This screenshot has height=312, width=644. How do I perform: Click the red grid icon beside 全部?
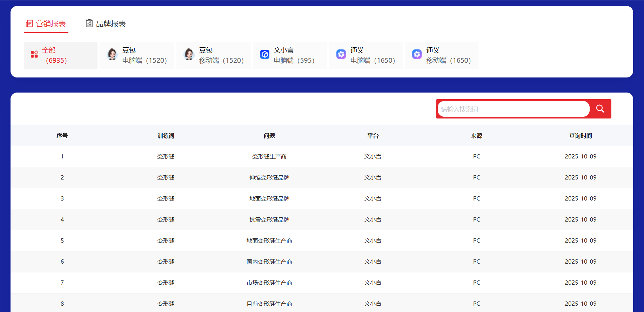(34, 54)
